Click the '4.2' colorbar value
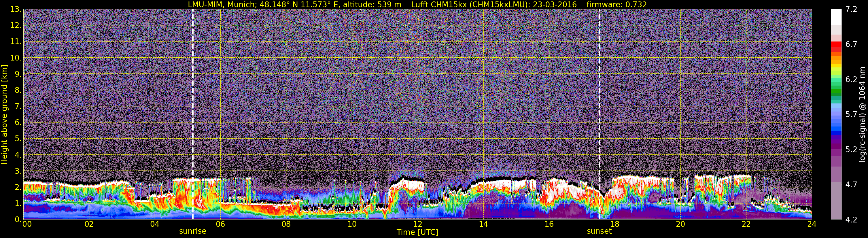868x238 pixels. 851,220
